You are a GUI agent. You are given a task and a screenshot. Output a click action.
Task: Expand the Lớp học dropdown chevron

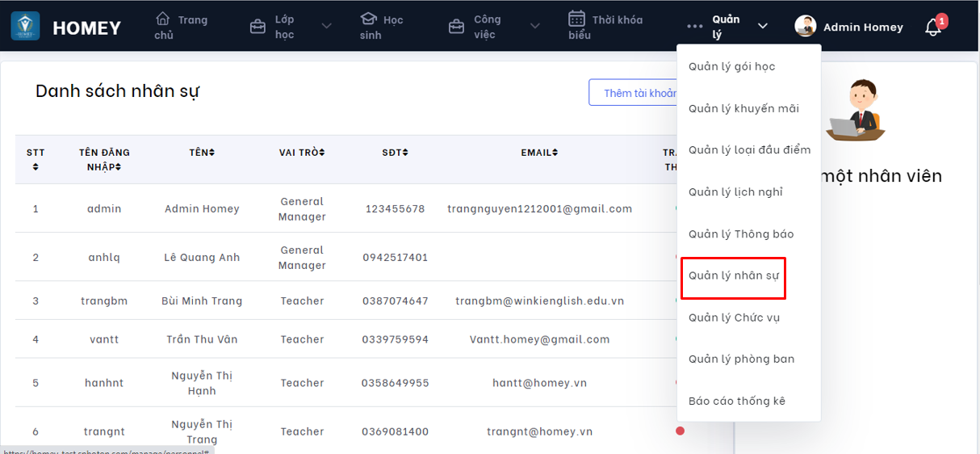(326, 27)
